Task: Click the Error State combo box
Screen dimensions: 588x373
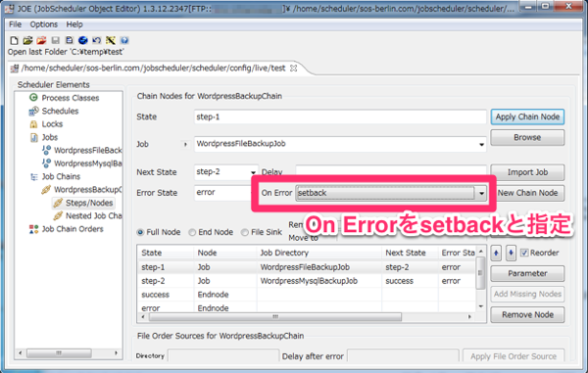Action: pyautogui.click(x=222, y=193)
